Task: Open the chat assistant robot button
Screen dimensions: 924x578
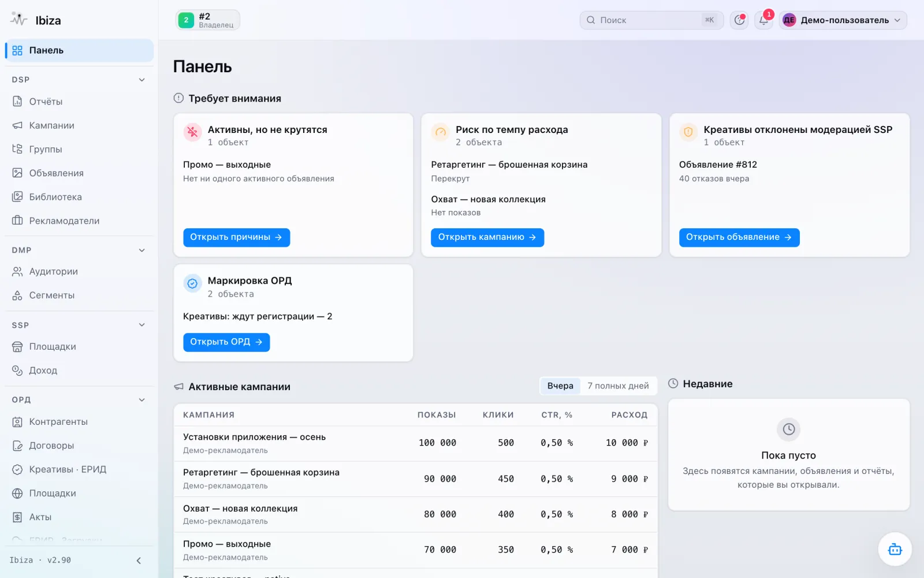Action: 895,549
